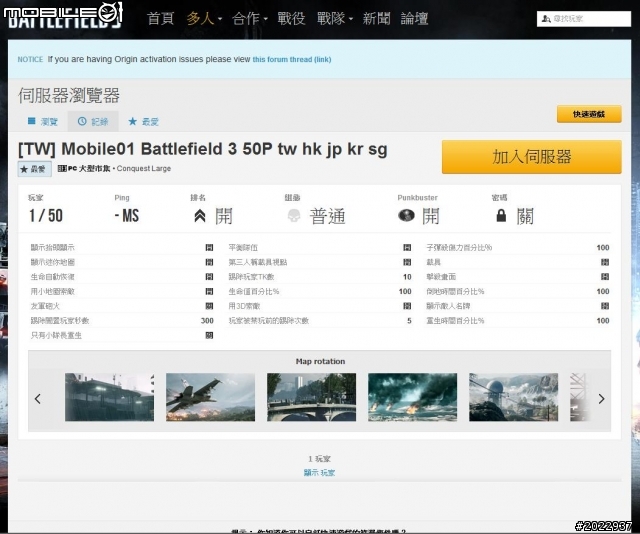
Task: Show next maps with the right arrow
Action: 601,398
